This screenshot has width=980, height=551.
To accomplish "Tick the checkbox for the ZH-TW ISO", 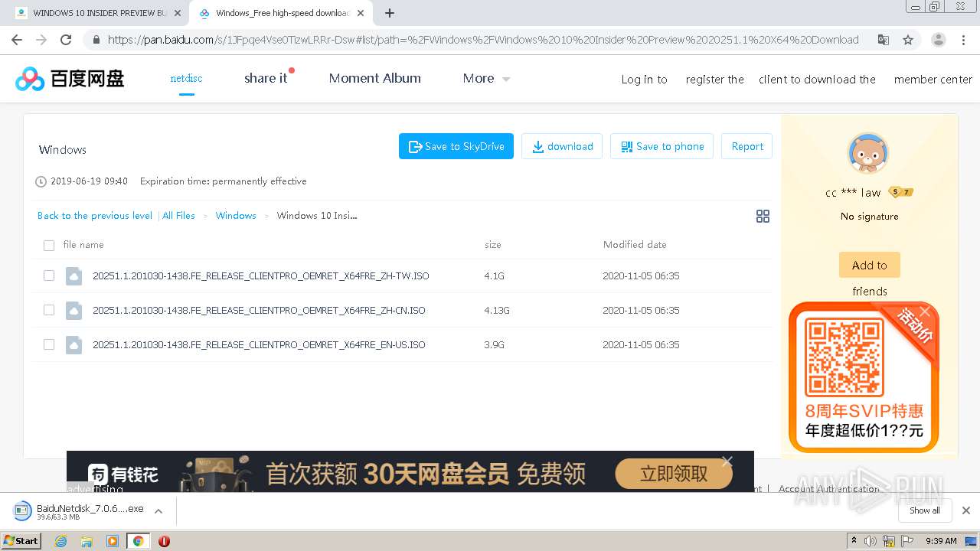I will coord(49,275).
